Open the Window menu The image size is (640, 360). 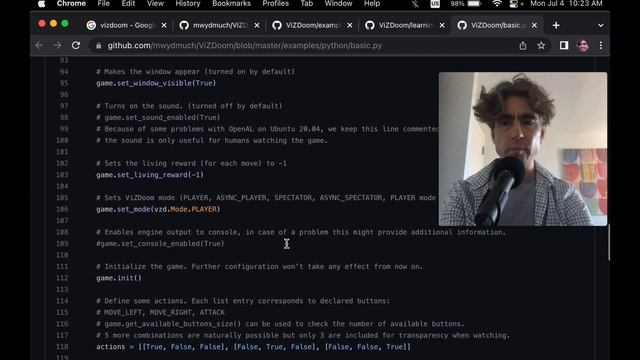click(338, 4)
